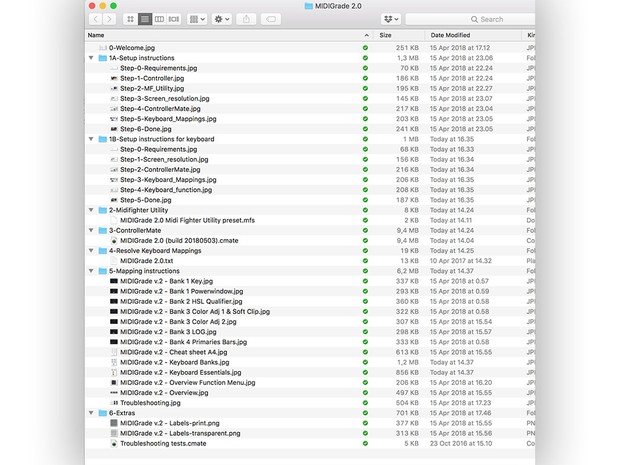Switch to icon view
The image size is (620, 465).
[x=130, y=19]
